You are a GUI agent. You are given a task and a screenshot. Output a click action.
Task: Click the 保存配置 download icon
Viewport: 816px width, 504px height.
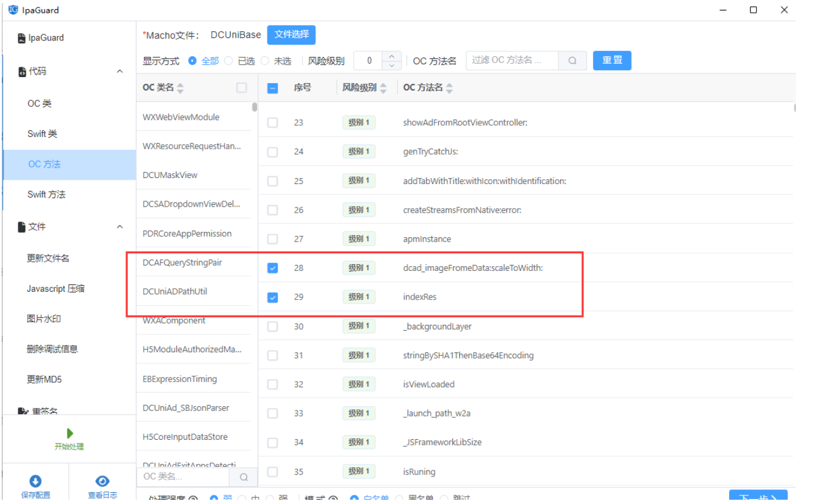pos(36,482)
